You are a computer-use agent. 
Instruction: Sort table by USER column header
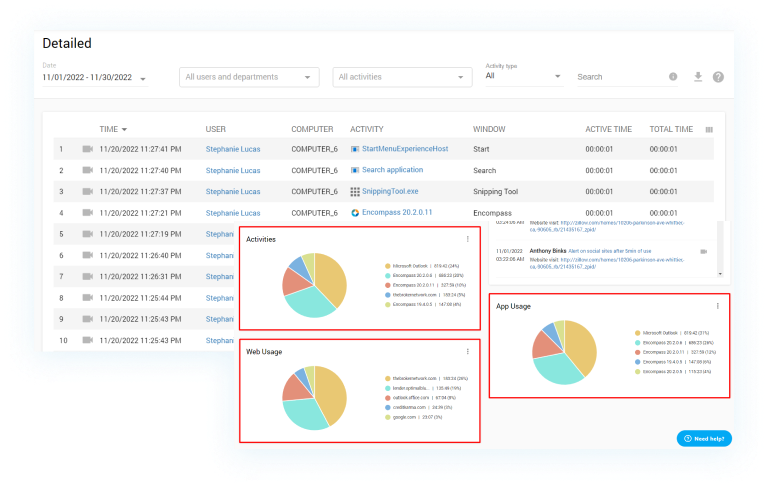coord(215,129)
